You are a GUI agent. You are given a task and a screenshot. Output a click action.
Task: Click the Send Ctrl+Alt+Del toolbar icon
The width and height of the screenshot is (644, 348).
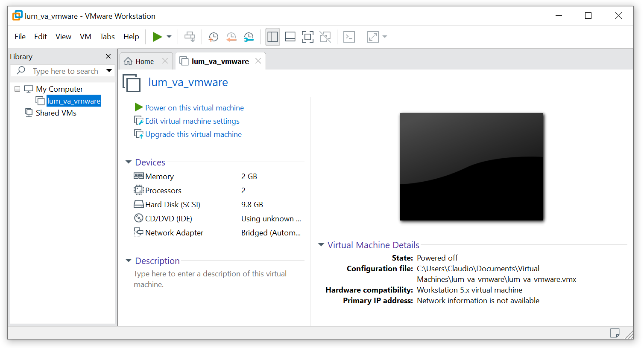[x=190, y=37]
